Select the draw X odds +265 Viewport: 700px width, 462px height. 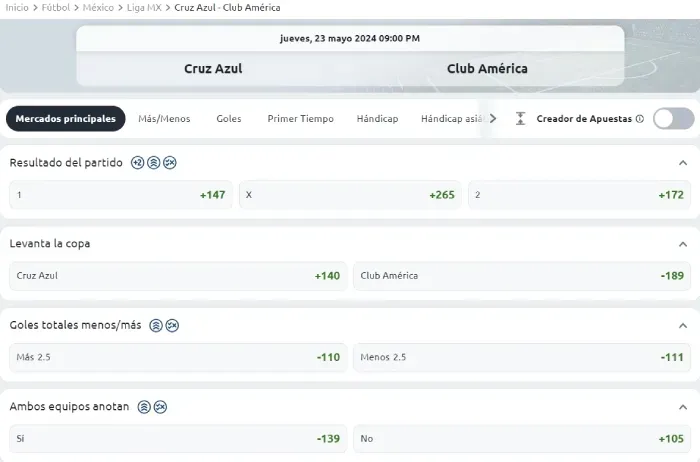click(x=350, y=195)
